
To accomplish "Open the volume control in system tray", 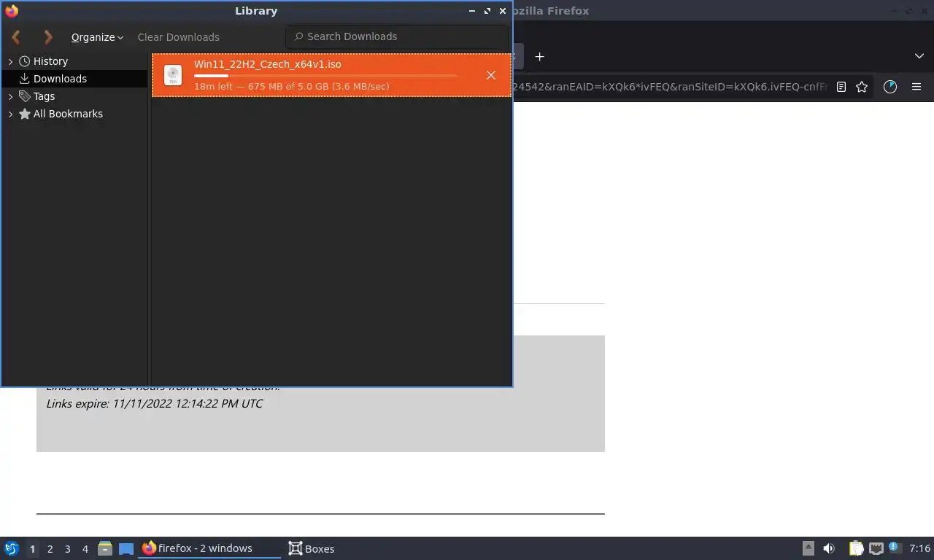I will point(829,548).
